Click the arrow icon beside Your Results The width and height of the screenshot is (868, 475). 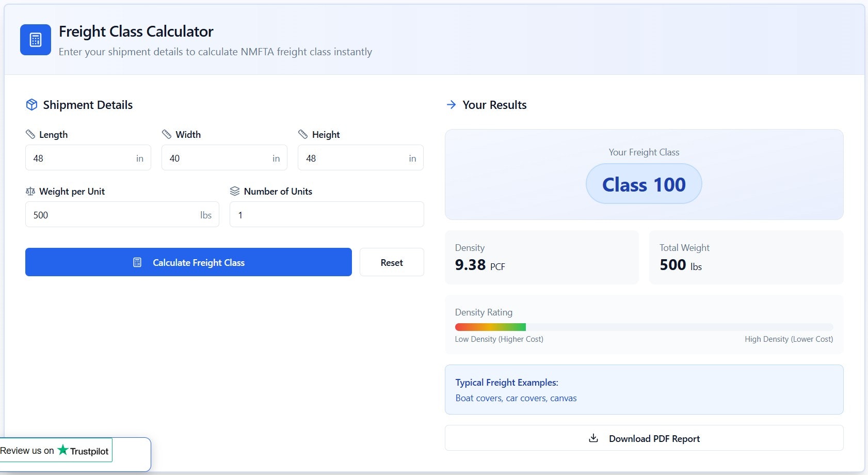(x=451, y=104)
